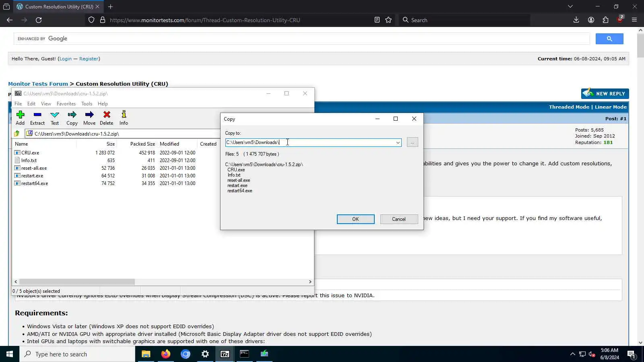Sort files by the Name column header

(44, 144)
